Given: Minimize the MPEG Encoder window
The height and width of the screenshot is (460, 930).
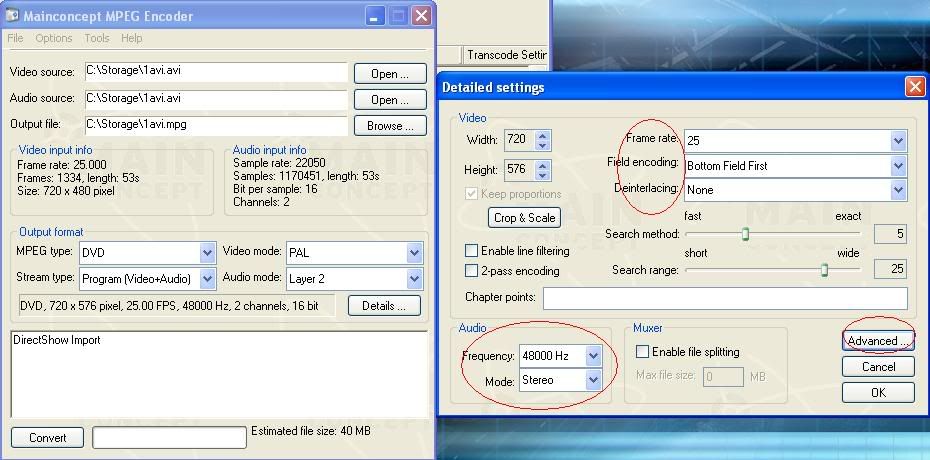Looking at the screenshot, I should 374,16.
